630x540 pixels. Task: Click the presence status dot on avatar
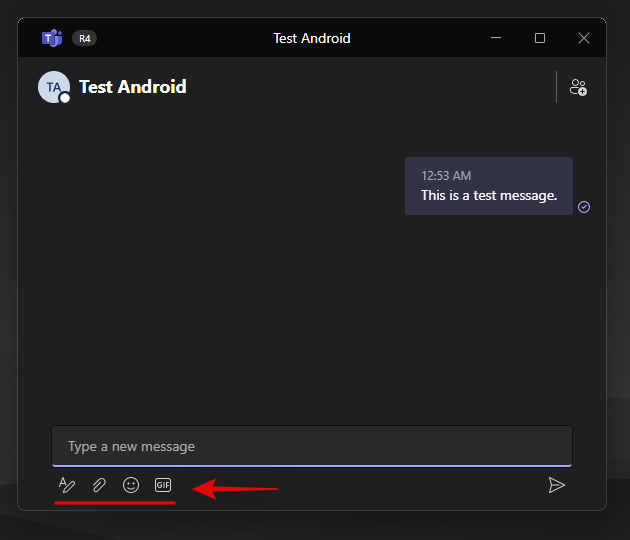[65, 98]
